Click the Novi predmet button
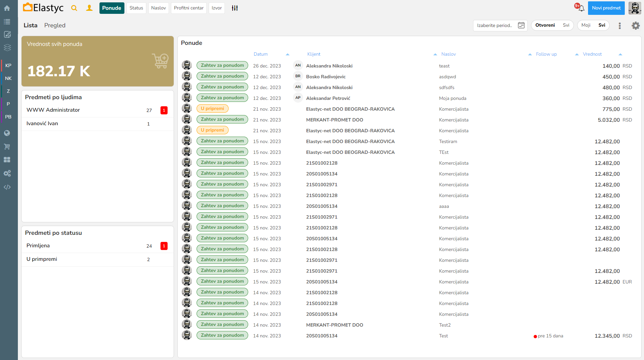The width and height of the screenshot is (644, 360). [606, 8]
